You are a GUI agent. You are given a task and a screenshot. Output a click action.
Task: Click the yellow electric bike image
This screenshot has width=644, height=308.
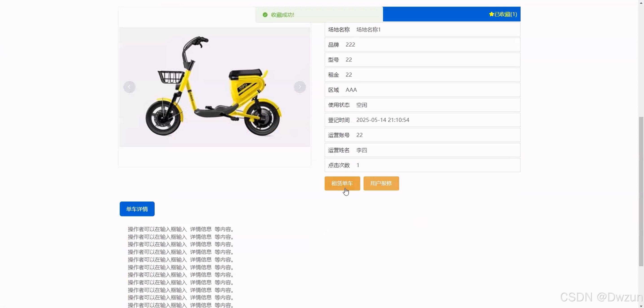[x=214, y=87]
